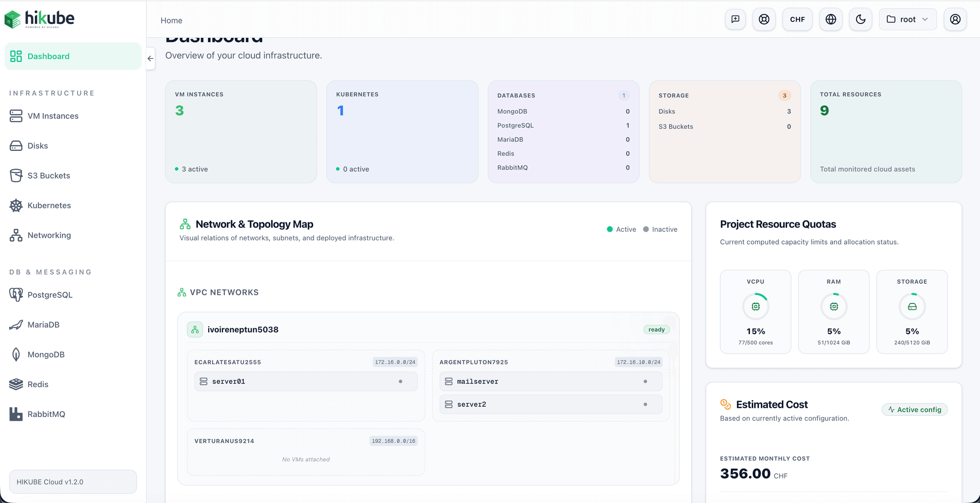The image size is (980, 503).
Task: Click the Total Resources card
Action: click(x=886, y=132)
